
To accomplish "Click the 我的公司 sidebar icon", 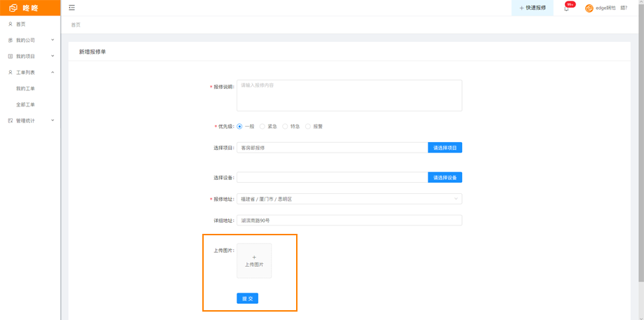I will click(x=10, y=40).
